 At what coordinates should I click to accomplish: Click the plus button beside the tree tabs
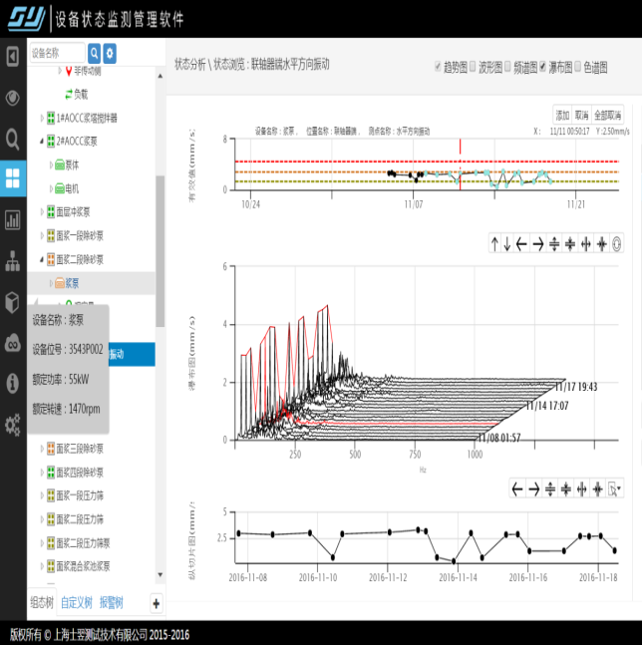[x=155, y=603]
